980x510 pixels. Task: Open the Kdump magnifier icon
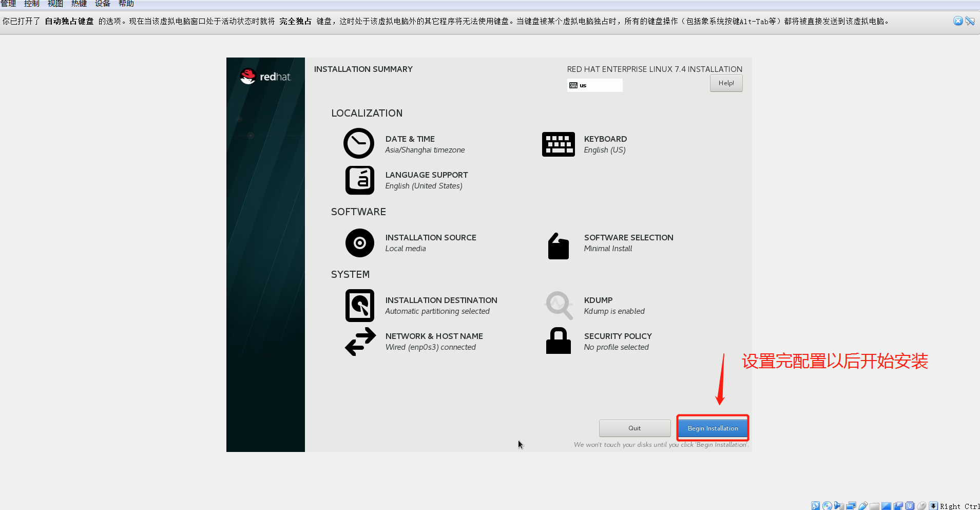click(x=559, y=306)
